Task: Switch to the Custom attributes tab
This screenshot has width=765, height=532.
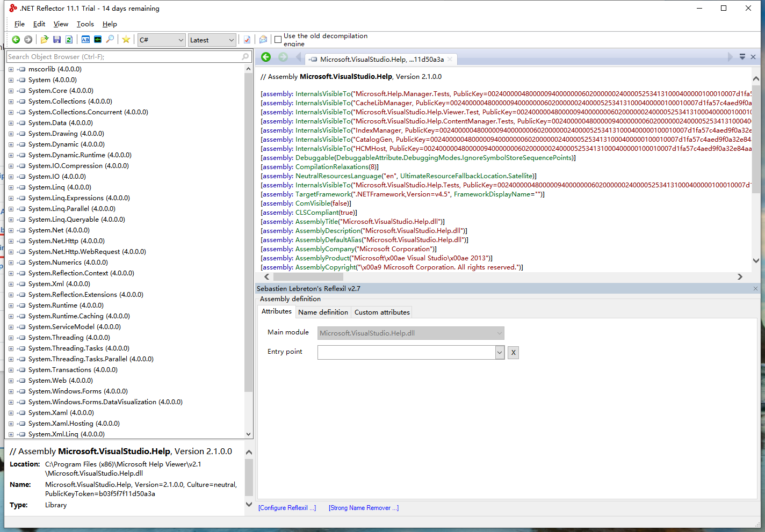Action: (x=382, y=312)
